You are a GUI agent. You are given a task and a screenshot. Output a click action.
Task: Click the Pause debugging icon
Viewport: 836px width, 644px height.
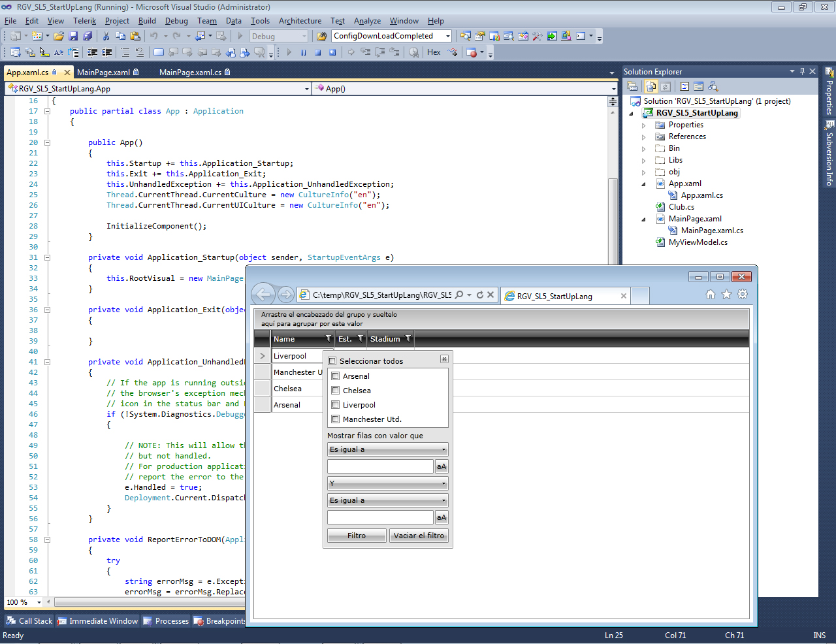(303, 52)
